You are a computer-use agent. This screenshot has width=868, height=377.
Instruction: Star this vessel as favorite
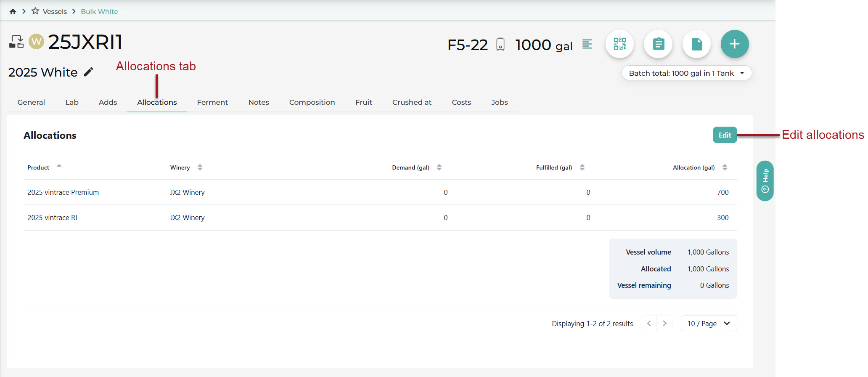35,11
